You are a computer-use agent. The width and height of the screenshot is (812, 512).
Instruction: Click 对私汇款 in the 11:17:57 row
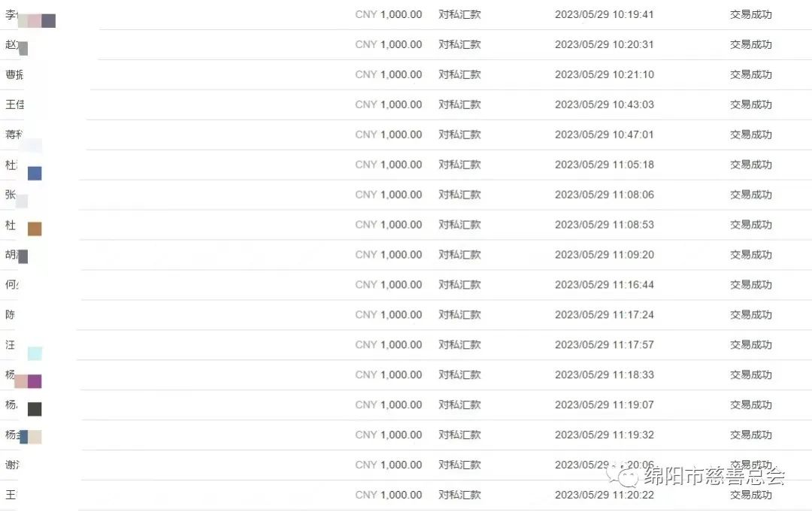(x=459, y=345)
